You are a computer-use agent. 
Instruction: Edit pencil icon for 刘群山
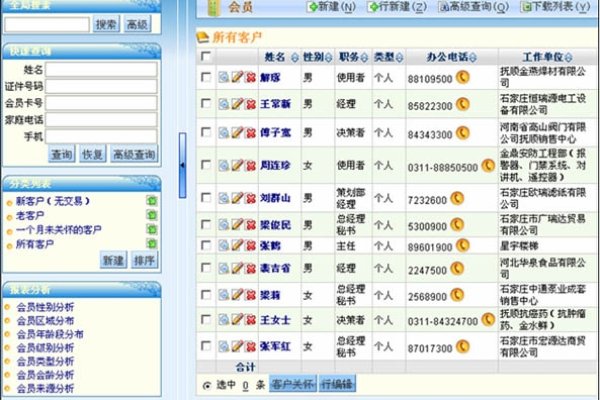(x=237, y=198)
